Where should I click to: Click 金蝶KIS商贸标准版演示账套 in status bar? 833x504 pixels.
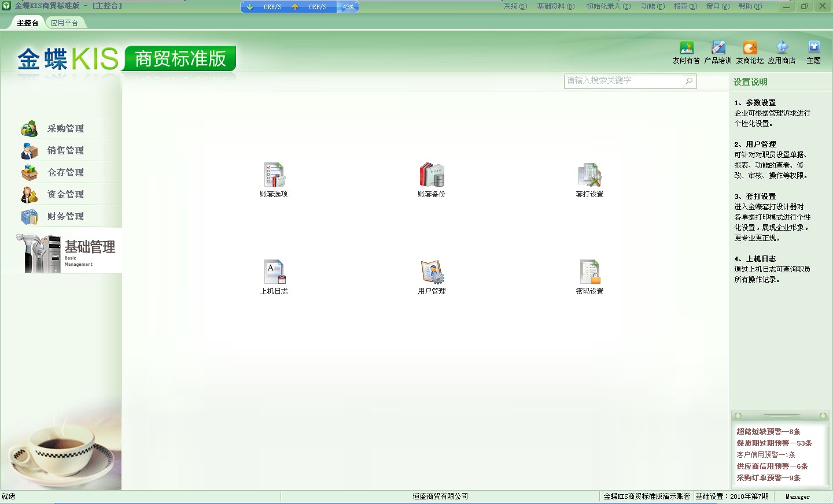[647, 496]
